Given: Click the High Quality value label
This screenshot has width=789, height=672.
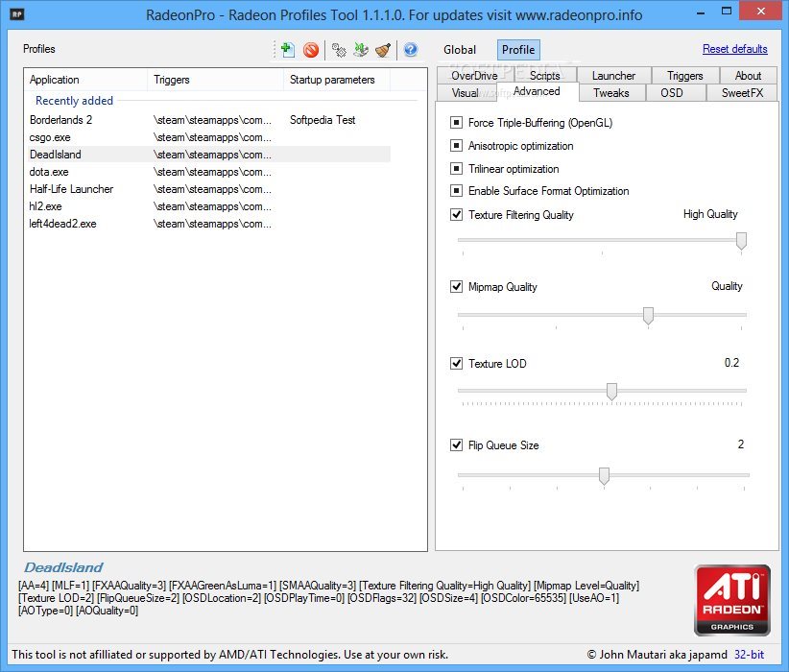Looking at the screenshot, I should (710, 214).
